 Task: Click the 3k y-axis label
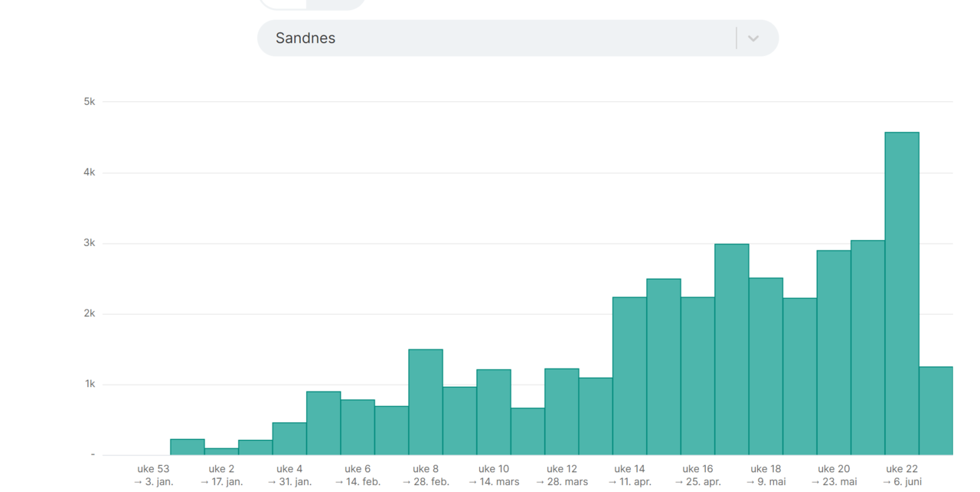[90, 243]
